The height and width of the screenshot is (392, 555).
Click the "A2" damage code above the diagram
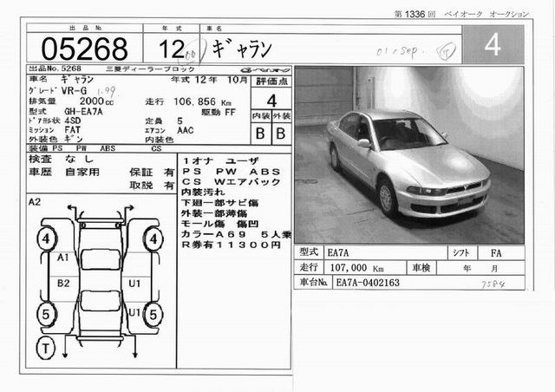(35, 202)
